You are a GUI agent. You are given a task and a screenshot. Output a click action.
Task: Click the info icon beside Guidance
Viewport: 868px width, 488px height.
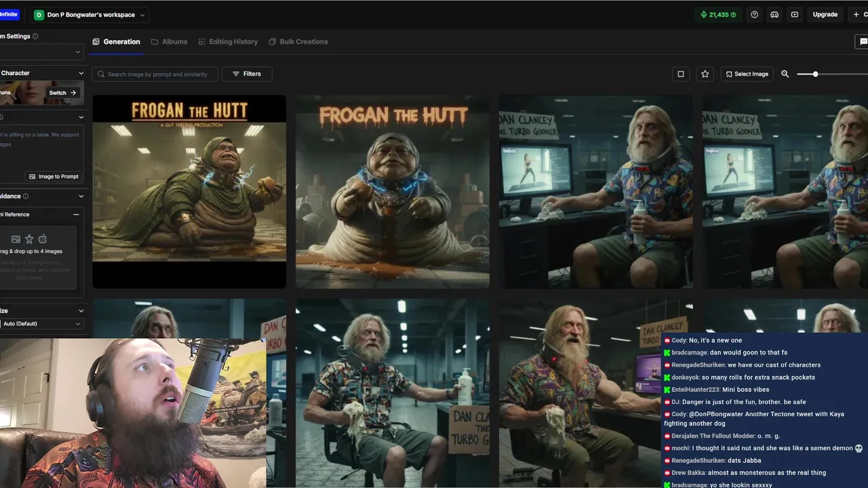point(26,197)
